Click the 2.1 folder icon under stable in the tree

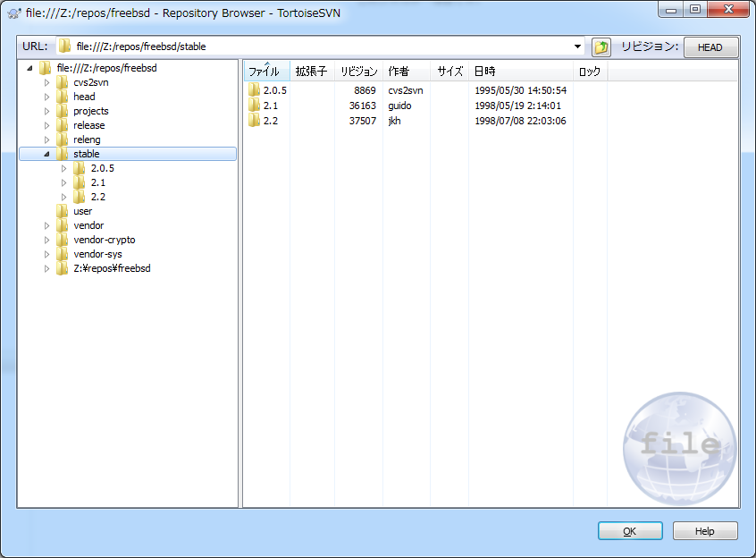(80, 182)
